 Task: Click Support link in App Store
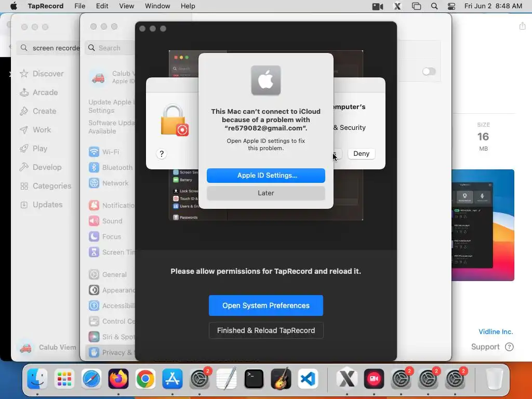(492, 347)
